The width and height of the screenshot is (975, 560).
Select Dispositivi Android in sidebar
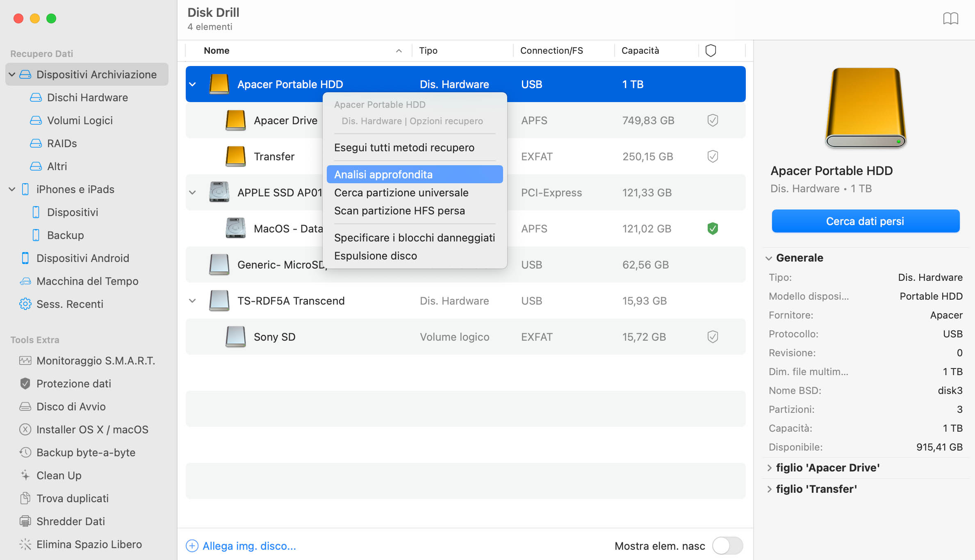pyautogui.click(x=83, y=258)
